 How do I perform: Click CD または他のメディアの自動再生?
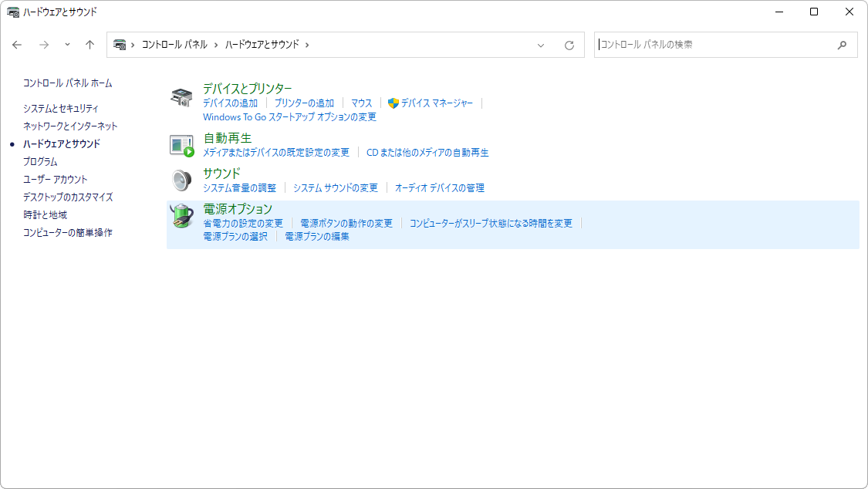tap(427, 152)
